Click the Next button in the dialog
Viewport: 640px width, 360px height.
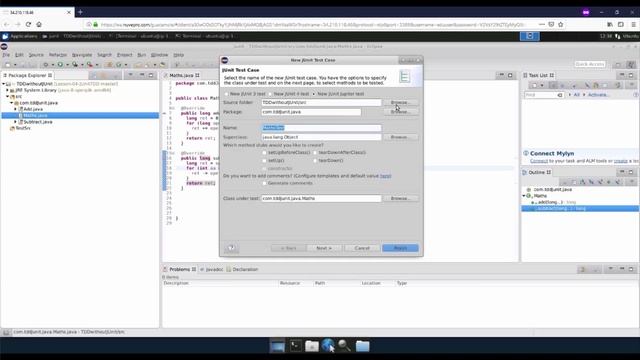click(x=324, y=248)
